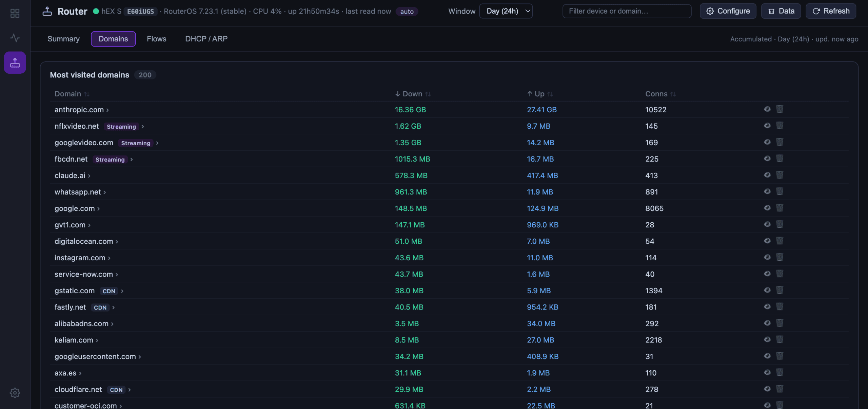Viewport: 868px width, 409px height.
Task: Click the router icon beside Router title
Action: (47, 11)
